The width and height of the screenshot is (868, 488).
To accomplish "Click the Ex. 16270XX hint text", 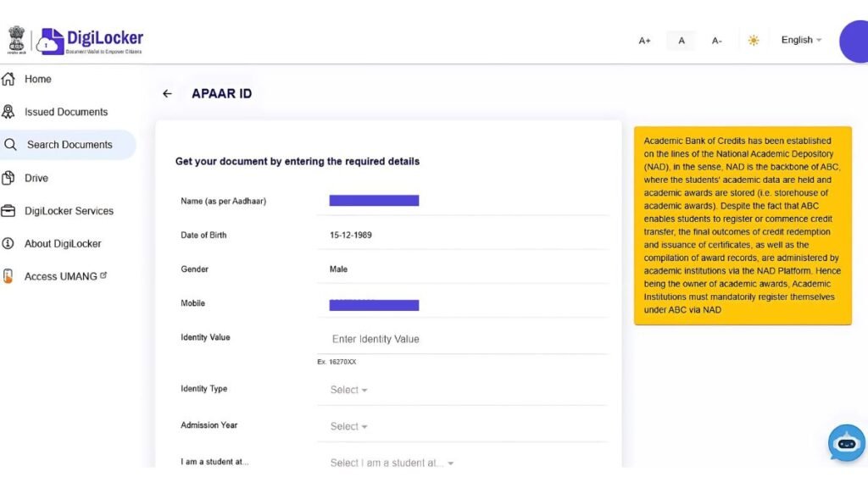I will [337, 362].
